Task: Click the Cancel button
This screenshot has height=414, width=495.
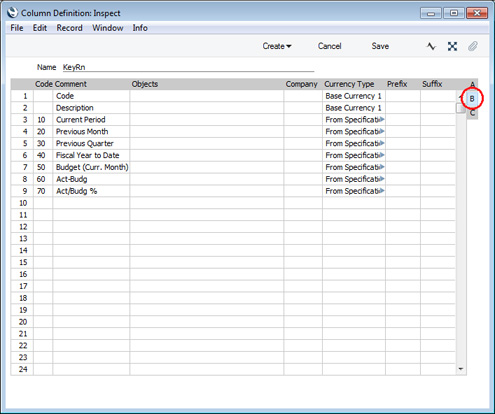Action: (329, 46)
